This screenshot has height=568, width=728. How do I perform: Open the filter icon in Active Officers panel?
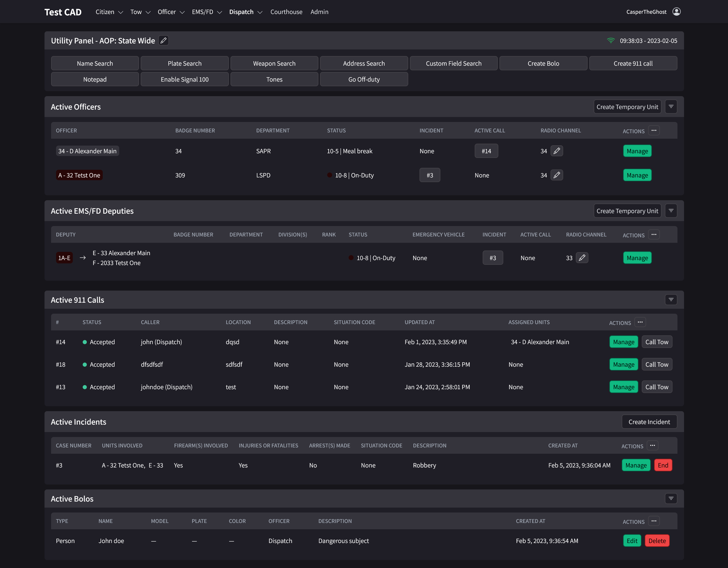[671, 106]
